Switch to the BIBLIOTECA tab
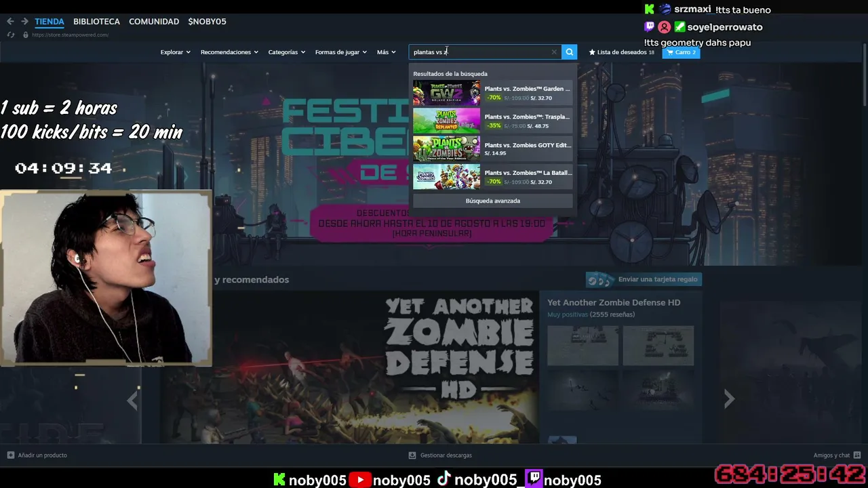The image size is (868, 488). coord(96,22)
